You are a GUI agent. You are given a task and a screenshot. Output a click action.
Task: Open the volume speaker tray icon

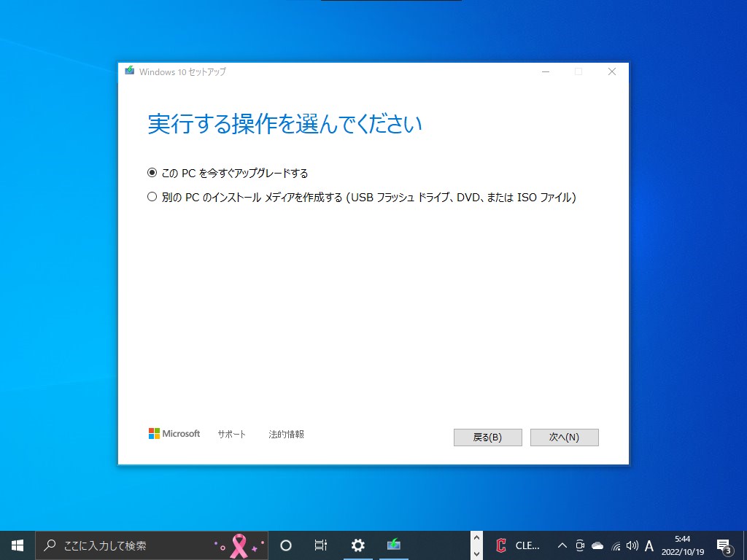pyautogui.click(x=632, y=545)
